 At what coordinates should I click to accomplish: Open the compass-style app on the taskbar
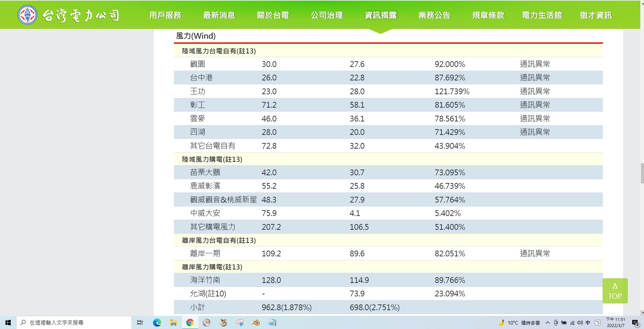click(207, 323)
